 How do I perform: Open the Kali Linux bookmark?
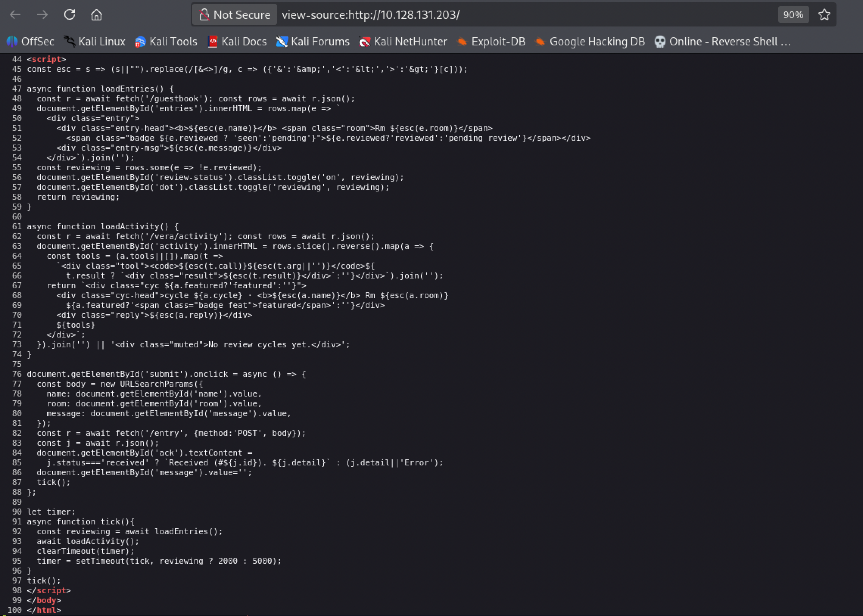click(x=95, y=41)
